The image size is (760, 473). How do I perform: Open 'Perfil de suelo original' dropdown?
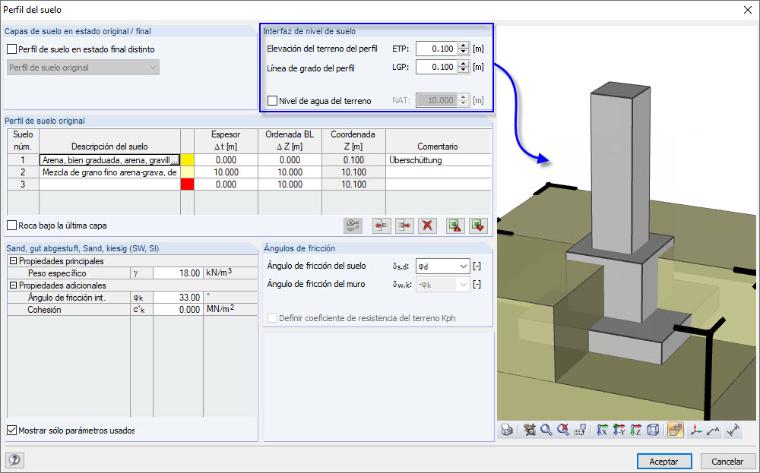coord(83,67)
